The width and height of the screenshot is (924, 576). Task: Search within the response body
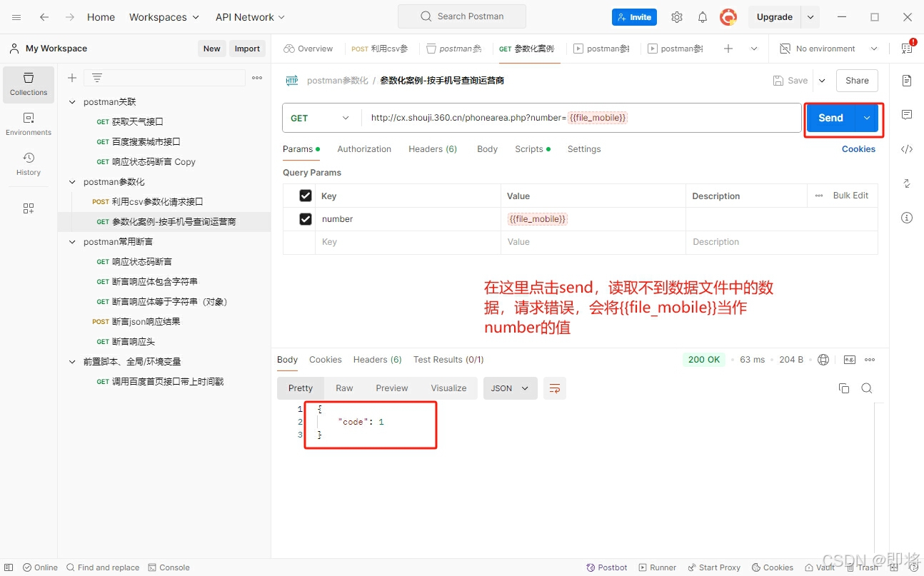pos(867,388)
